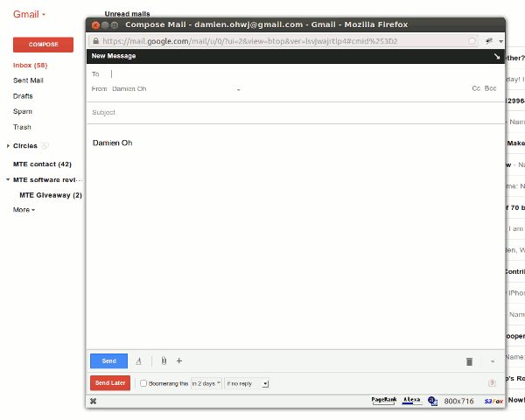
Task: Open Inbox (58) folder
Action: 30,66
